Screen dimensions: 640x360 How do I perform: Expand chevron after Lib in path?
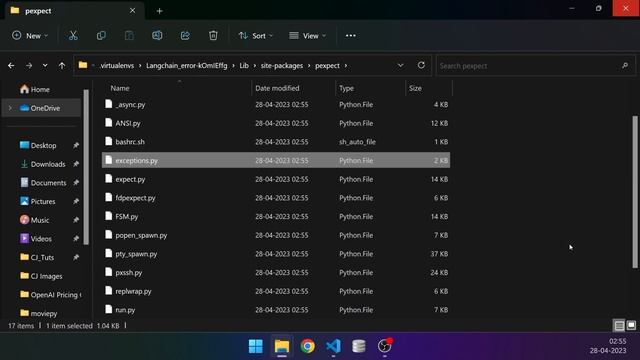click(x=255, y=66)
